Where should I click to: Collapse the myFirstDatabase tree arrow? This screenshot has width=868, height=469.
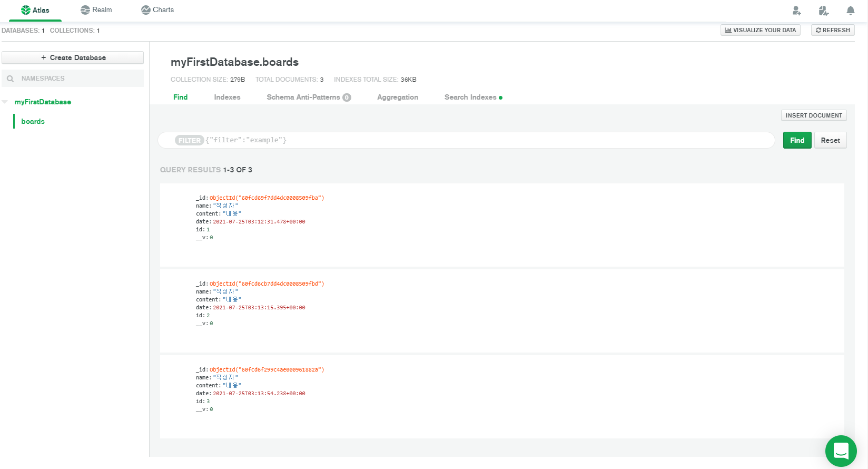5,102
